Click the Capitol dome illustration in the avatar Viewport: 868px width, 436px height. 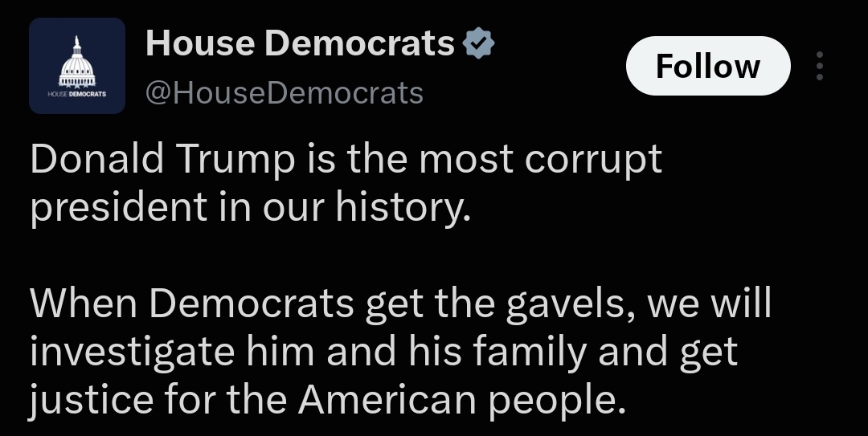pos(77,62)
